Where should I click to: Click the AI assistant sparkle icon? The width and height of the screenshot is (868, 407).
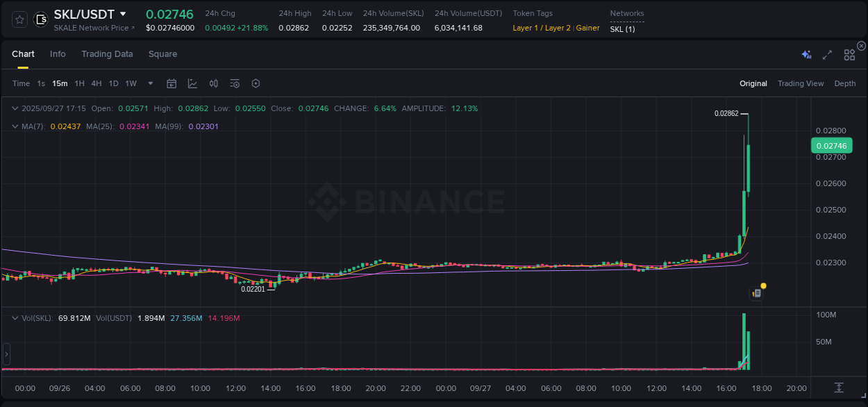(x=806, y=53)
